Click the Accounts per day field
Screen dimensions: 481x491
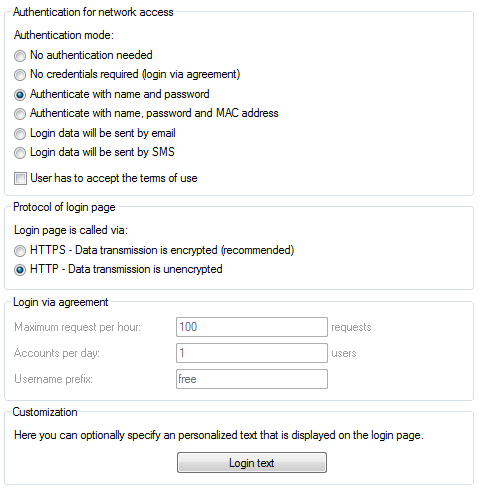pyautogui.click(x=252, y=353)
